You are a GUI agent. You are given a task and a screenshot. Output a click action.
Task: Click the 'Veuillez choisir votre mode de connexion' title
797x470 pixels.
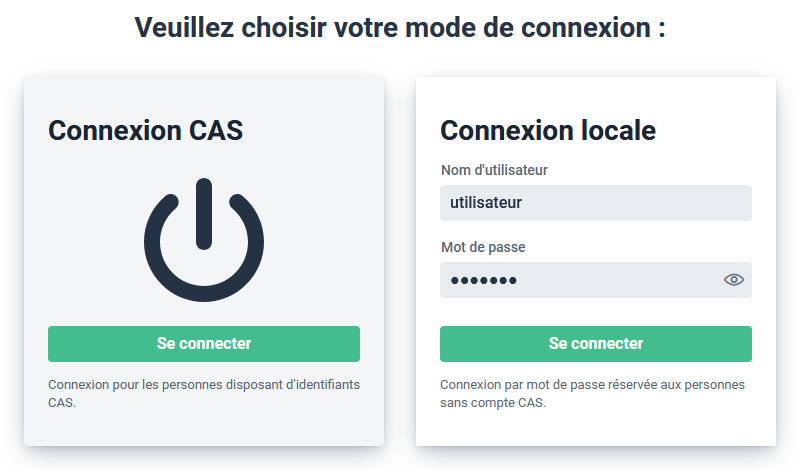click(400, 28)
